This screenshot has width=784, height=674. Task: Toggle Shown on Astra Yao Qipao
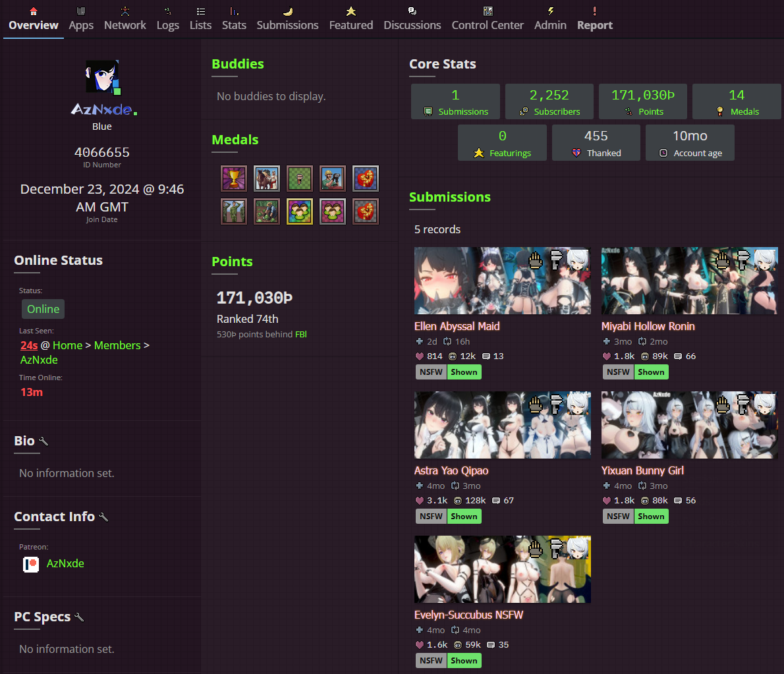click(464, 517)
